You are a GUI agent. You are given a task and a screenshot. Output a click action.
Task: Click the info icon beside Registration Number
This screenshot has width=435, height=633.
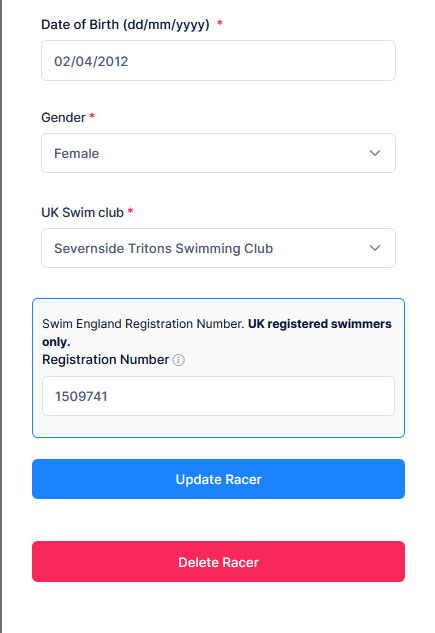coord(178,360)
